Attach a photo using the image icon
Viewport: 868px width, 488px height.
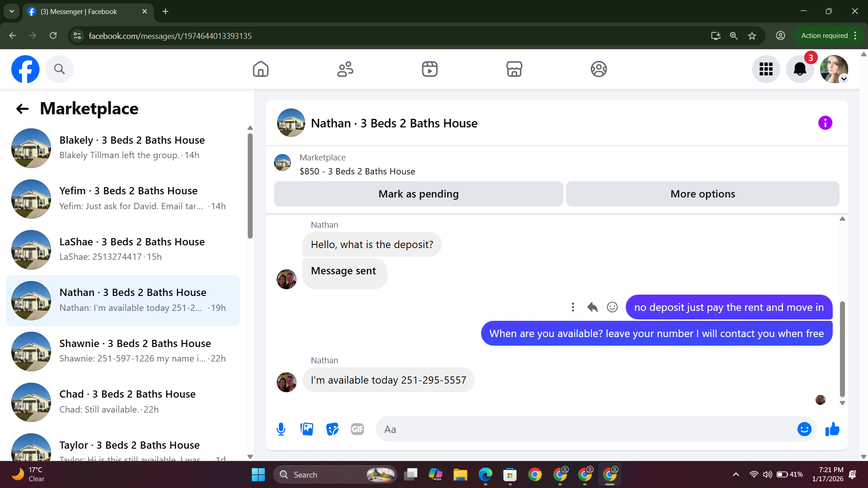pyautogui.click(x=307, y=429)
